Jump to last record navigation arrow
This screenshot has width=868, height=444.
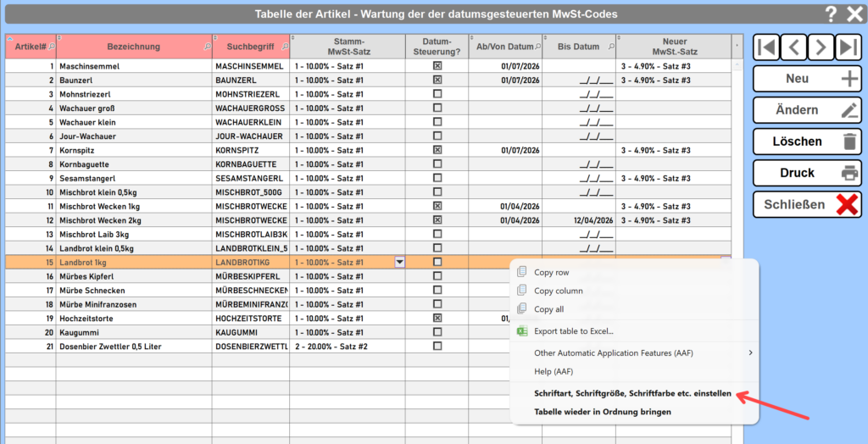point(849,47)
